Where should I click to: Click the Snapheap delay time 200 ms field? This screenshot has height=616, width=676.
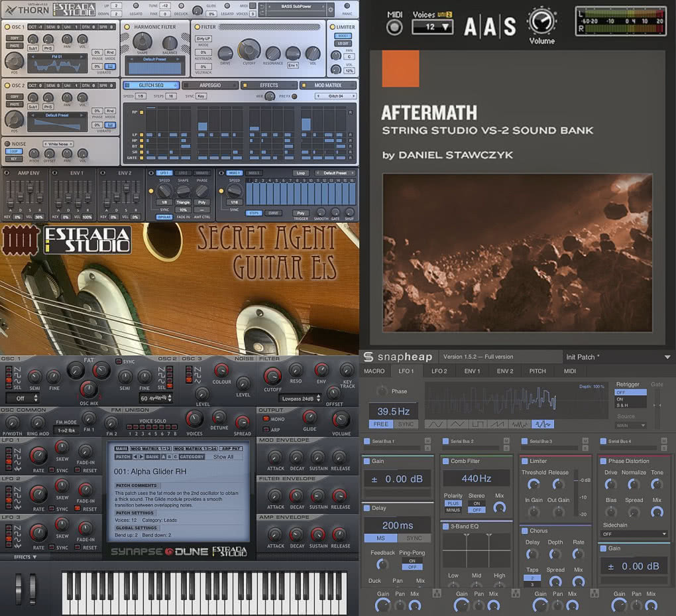[x=398, y=525]
